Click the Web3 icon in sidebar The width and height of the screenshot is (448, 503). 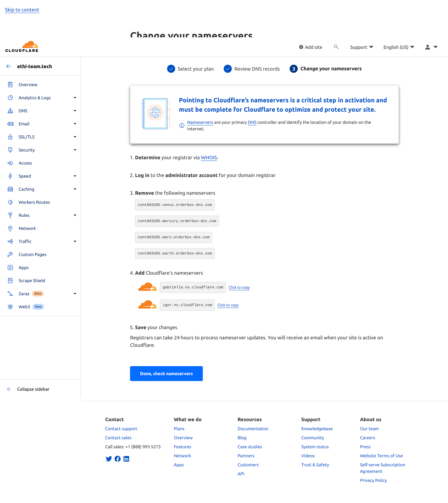tap(10, 306)
